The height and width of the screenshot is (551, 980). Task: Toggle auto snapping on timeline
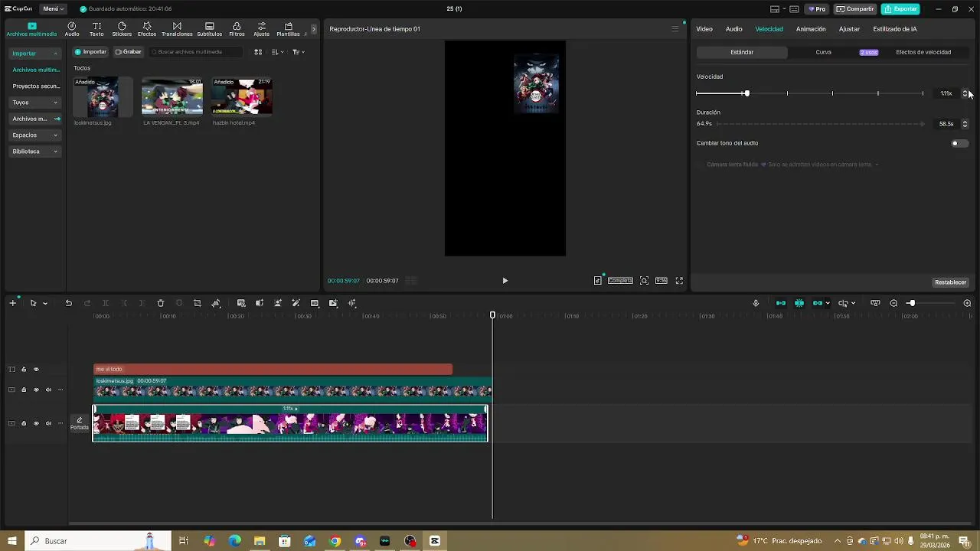pyautogui.click(x=799, y=303)
